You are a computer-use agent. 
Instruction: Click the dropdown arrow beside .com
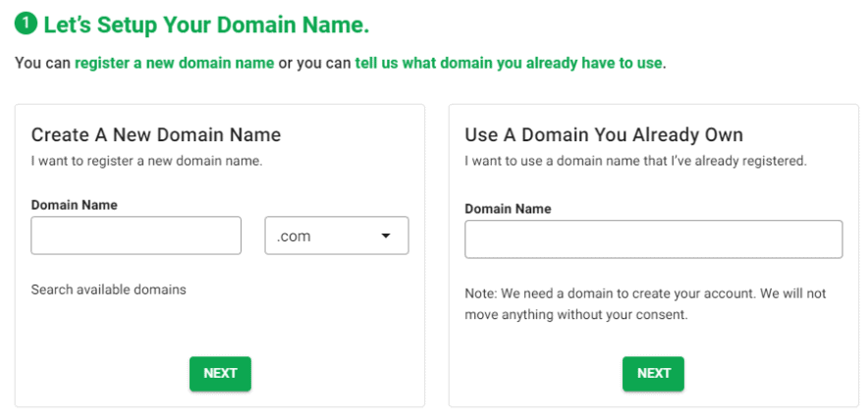[386, 236]
